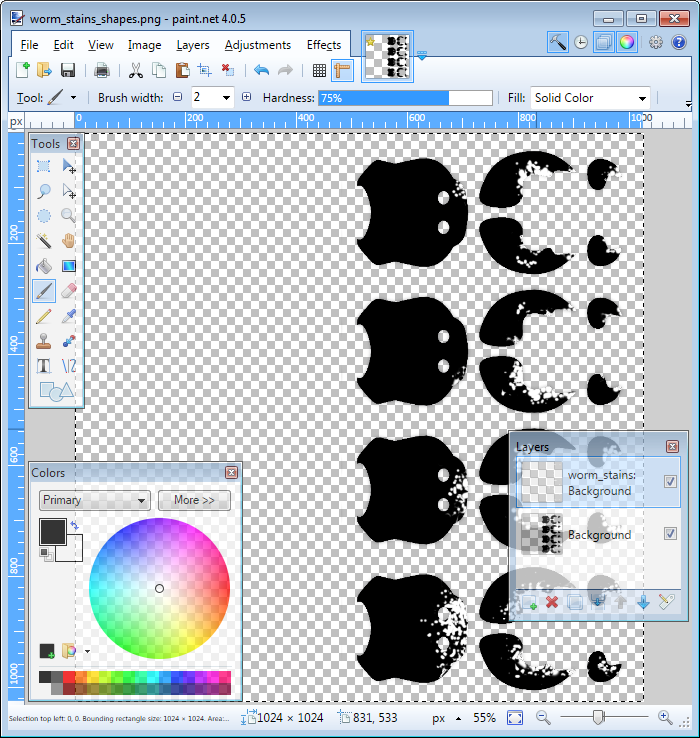Select the Shapes tool

(x=56, y=391)
